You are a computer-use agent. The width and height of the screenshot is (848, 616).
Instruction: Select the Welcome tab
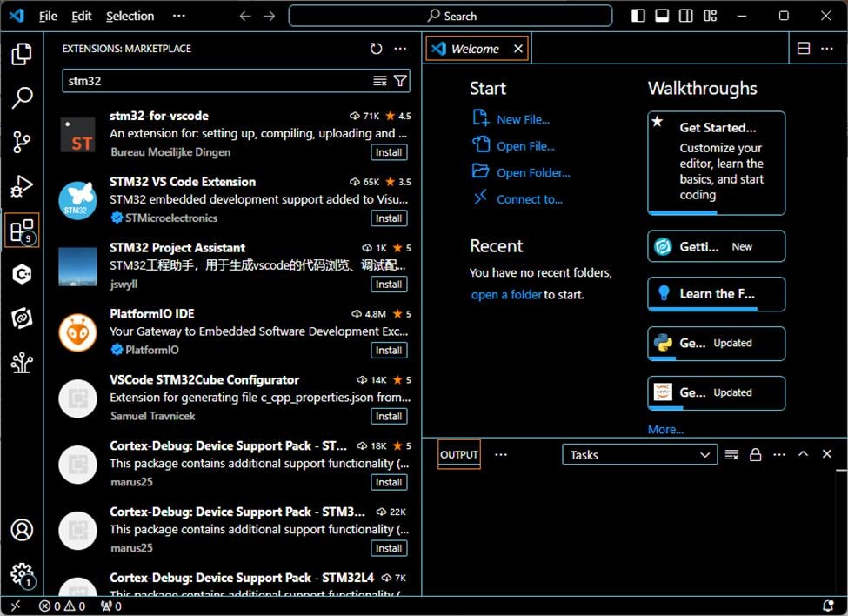pos(476,49)
